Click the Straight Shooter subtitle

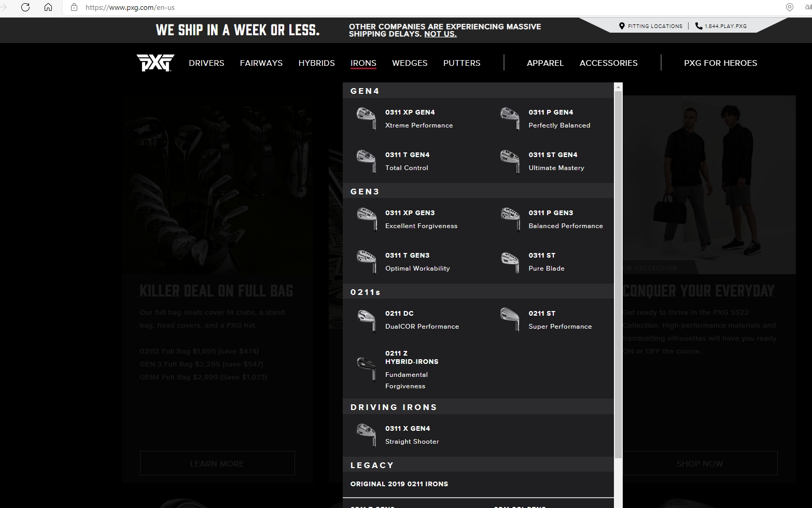pos(412,442)
